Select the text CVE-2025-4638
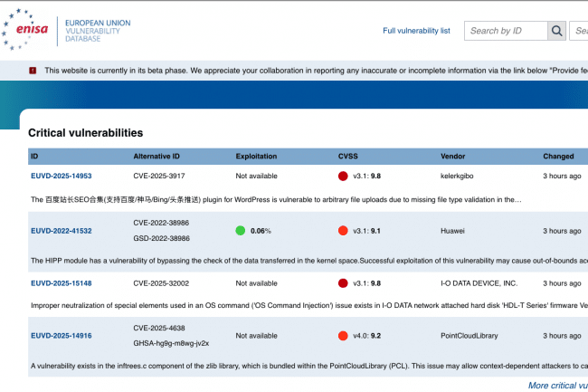Screen dimensions: 588x392 coord(159,328)
